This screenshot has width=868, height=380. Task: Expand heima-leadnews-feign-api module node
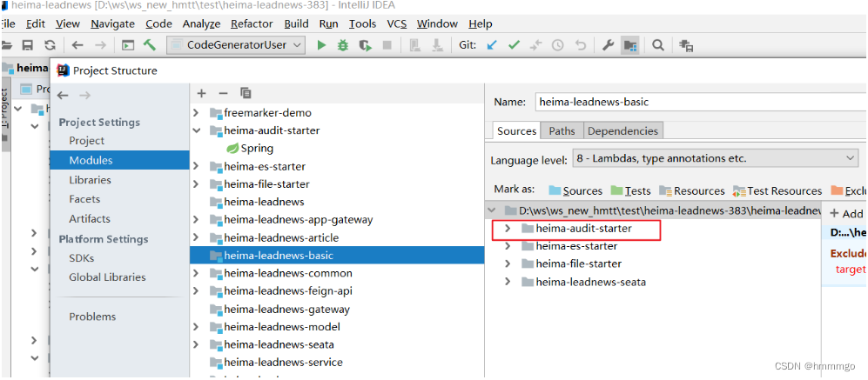pyautogui.click(x=197, y=291)
